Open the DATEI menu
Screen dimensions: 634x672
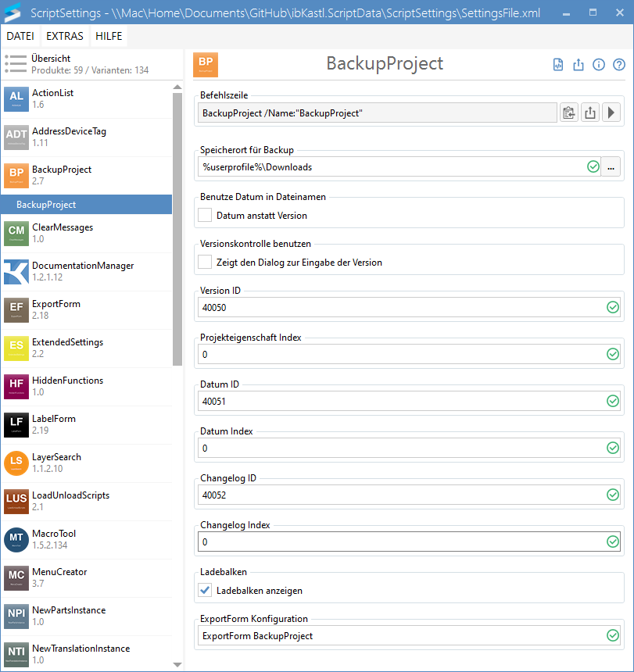pyautogui.click(x=20, y=36)
